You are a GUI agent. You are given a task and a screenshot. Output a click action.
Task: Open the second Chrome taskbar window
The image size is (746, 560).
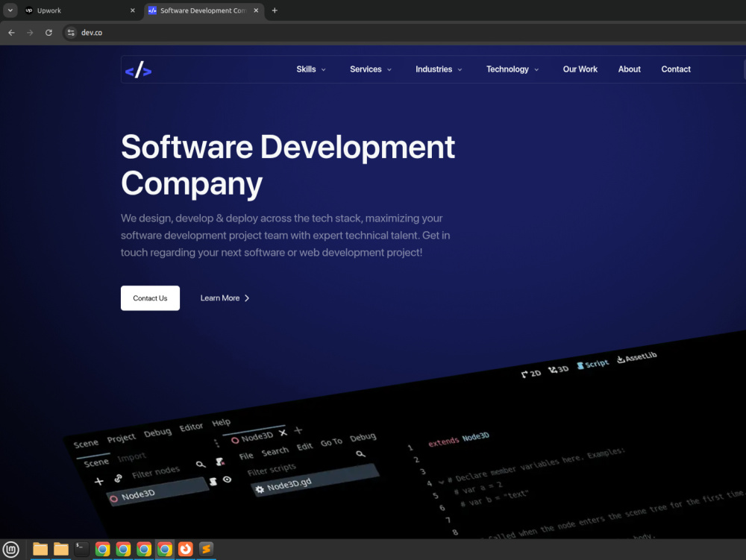click(x=123, y=550)
